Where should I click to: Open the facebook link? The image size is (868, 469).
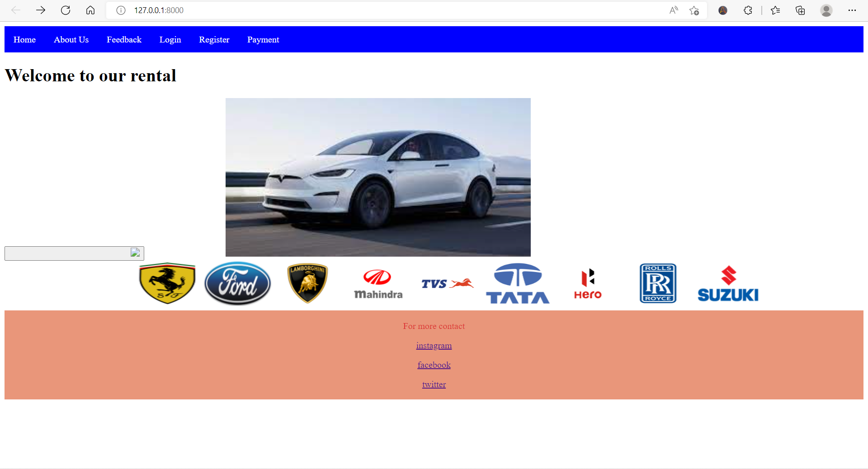click(x=434, y=365)
